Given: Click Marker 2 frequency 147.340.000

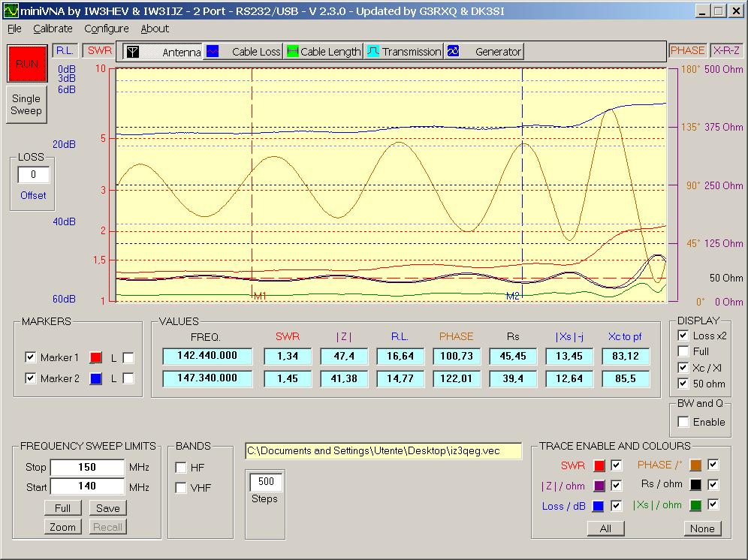Looking at the screenshot, I should [x=207, y=378].
